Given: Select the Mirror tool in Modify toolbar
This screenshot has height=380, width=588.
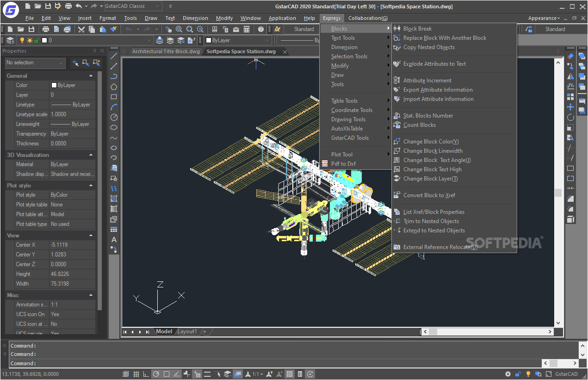Looking at the screenshot, I should [570, 76].
